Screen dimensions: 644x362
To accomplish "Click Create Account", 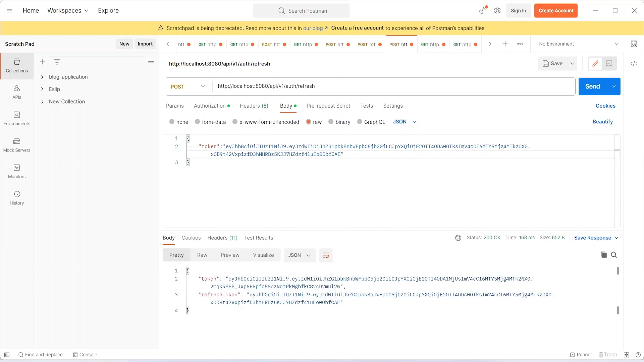I will click(556, 11).
